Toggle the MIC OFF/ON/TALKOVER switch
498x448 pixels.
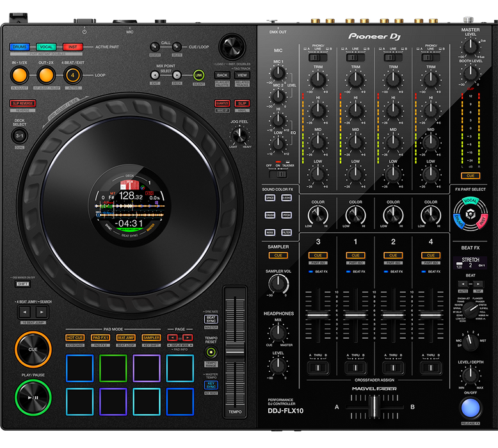[278, 173]
